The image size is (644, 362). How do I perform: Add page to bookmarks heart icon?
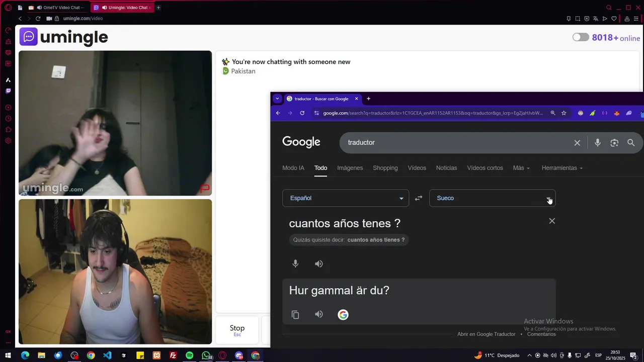[614, 19]
